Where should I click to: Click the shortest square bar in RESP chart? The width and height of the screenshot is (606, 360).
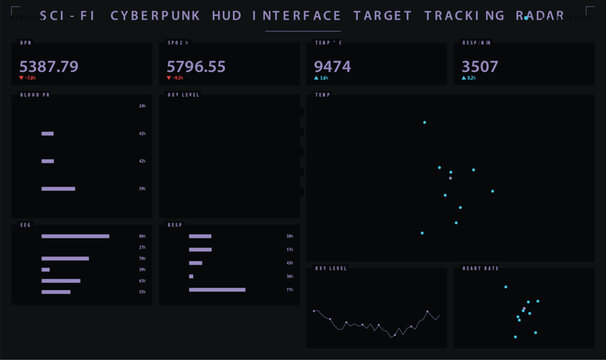pyautogui.click(x=191, y=276)
